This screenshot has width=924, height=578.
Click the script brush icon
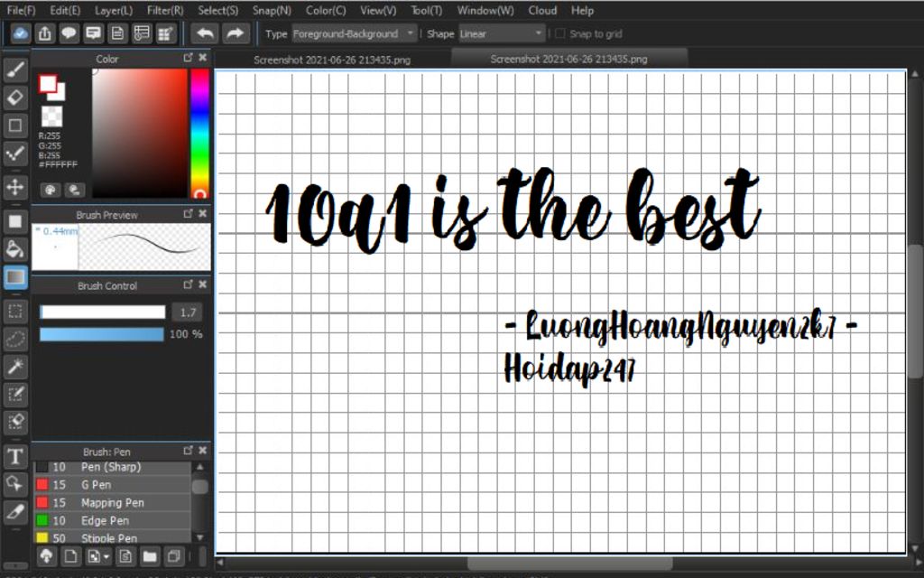coord(125,556)
